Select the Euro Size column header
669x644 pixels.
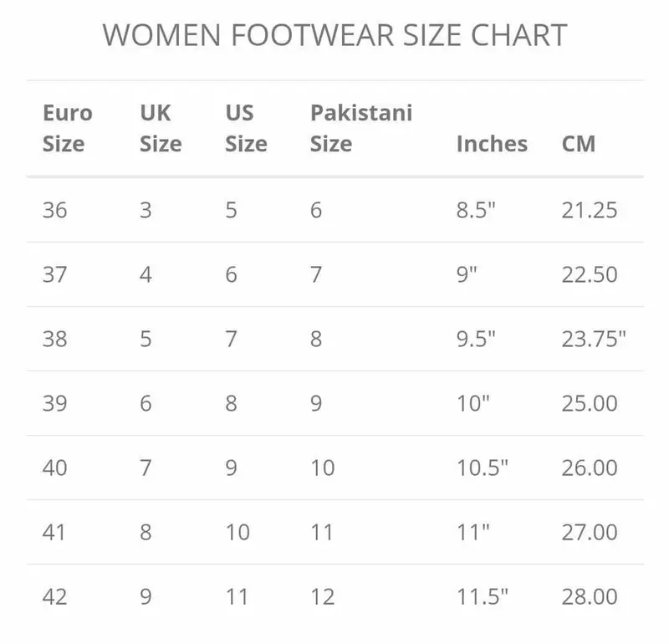tap(67, 129)
